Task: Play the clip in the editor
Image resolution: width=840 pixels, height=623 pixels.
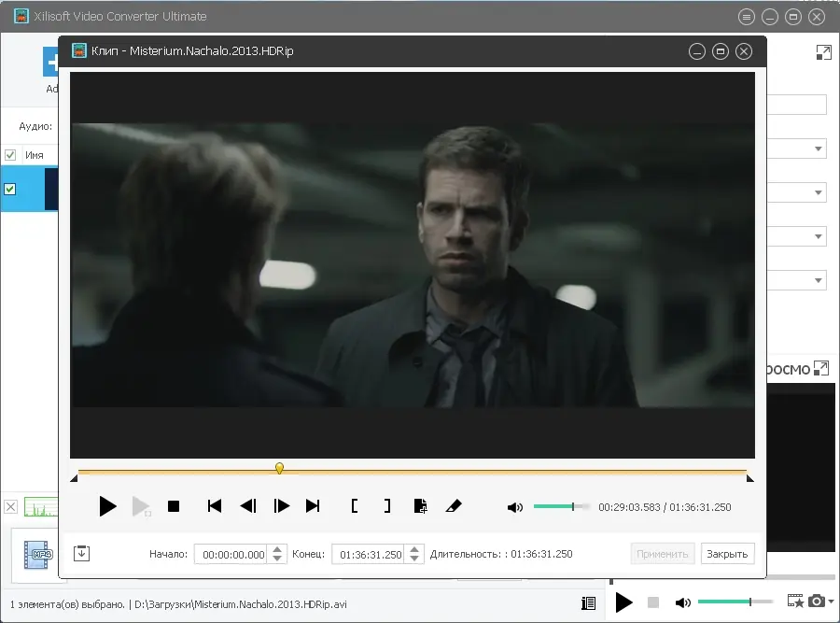Action: pos(107,506)
